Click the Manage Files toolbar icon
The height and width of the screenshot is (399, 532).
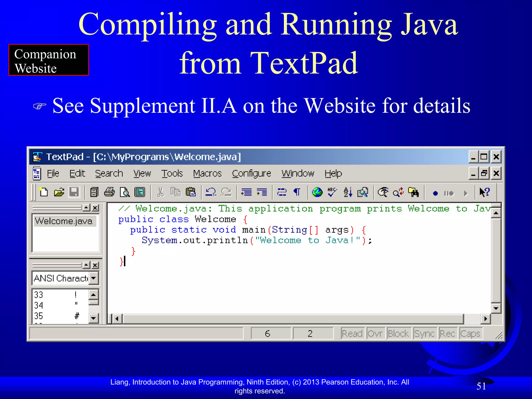[94, 192]
